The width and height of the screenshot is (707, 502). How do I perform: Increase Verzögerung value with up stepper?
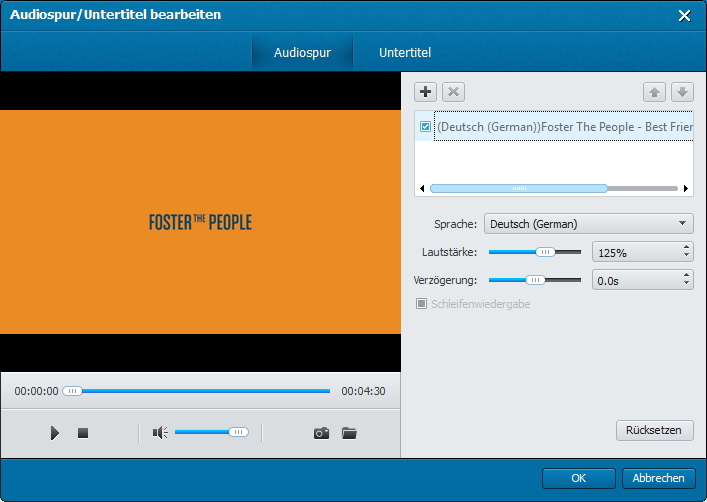coord(686,275)
